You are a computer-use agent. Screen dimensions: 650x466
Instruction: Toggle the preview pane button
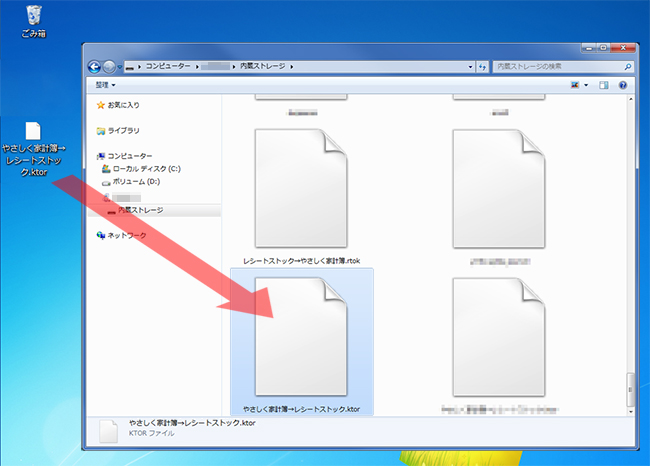pos(604,85)
